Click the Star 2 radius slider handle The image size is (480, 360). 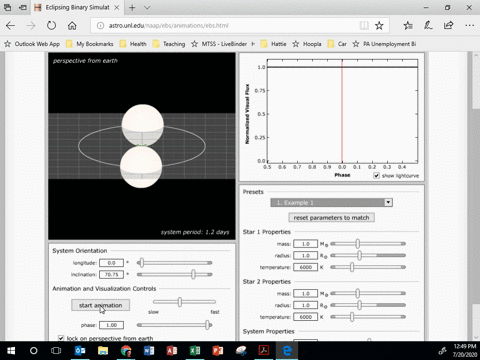click(359, 305)
